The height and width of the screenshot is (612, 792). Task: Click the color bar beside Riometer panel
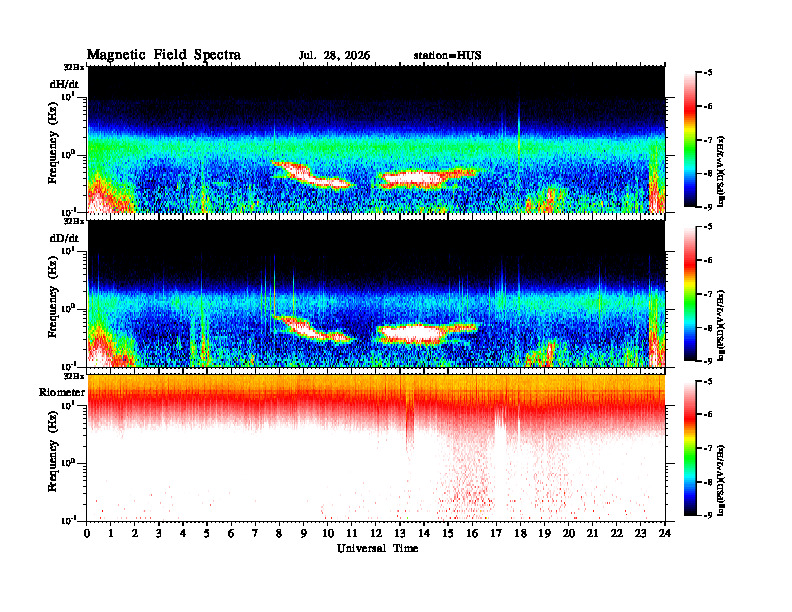(x=690, y=448)
